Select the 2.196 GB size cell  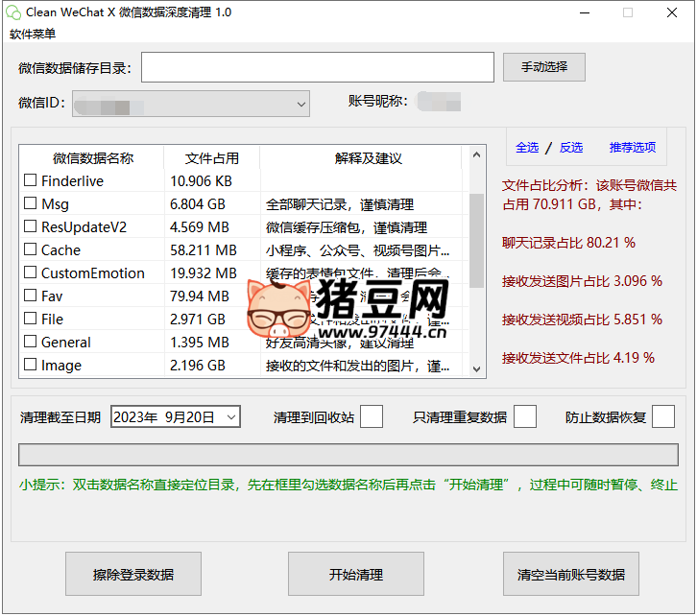tap(198, 366)
